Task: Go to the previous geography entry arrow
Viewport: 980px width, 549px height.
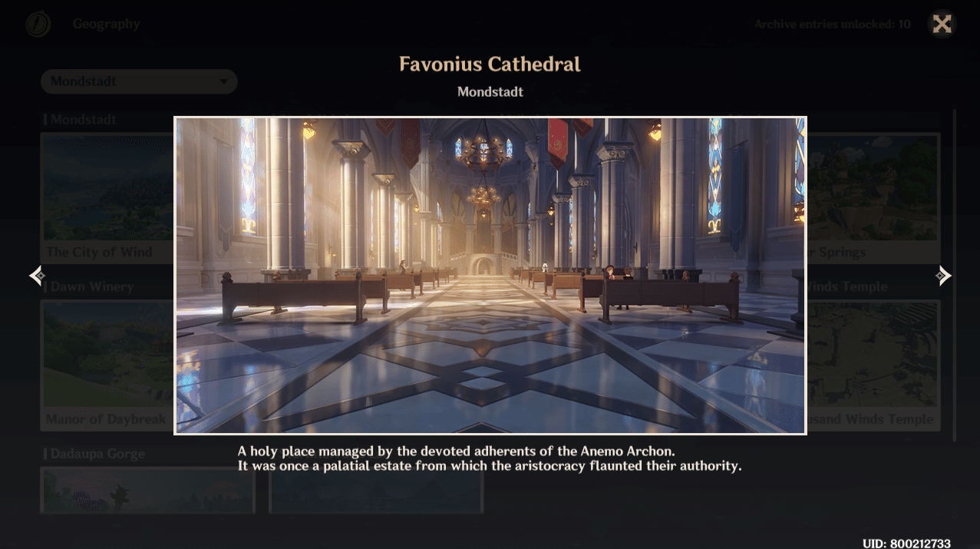Action: pyautogui.click(x=37, y=276)
